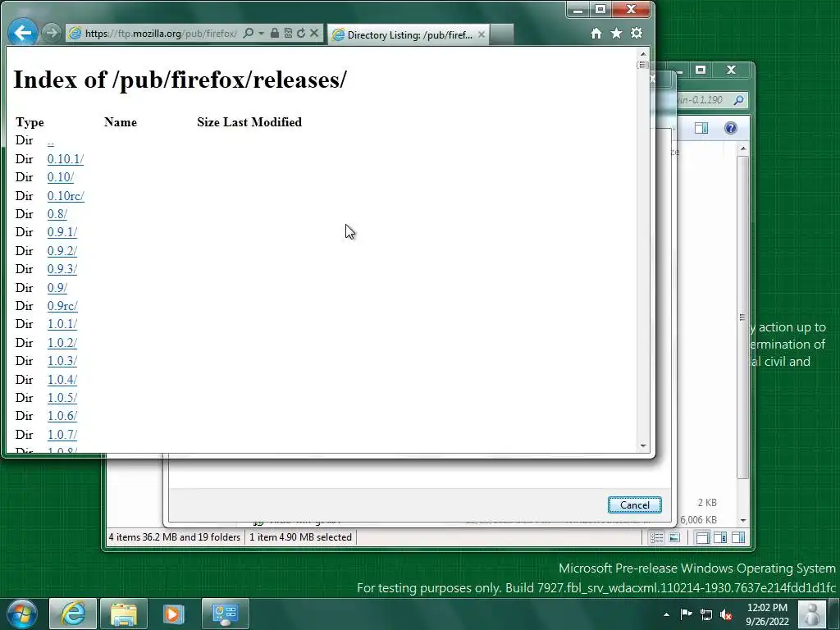This screenshot has height=630, width=840.
Task: Toggle the navigation pane icon in Explorer status bar
Action: (702, 537)
